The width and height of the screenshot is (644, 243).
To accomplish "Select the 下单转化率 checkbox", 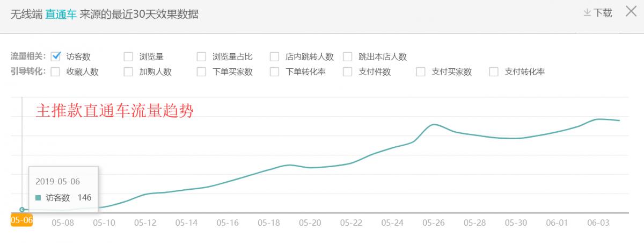I will (274, 72).
